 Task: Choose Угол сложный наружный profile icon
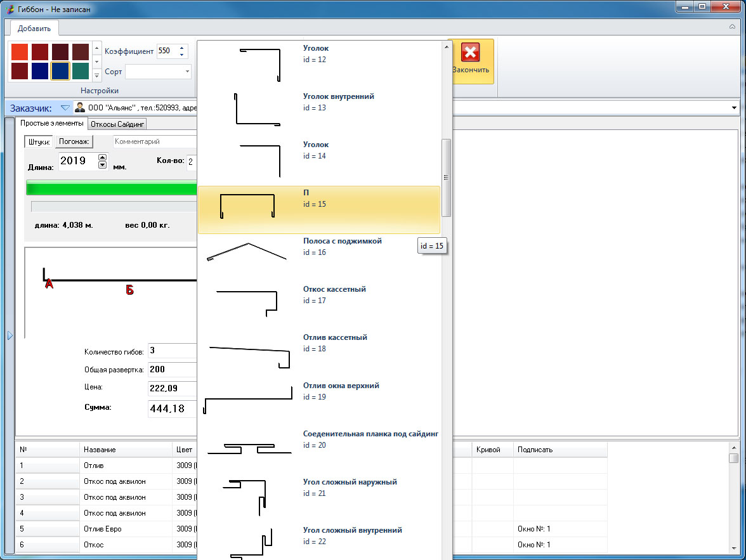[x=245, y=497]
